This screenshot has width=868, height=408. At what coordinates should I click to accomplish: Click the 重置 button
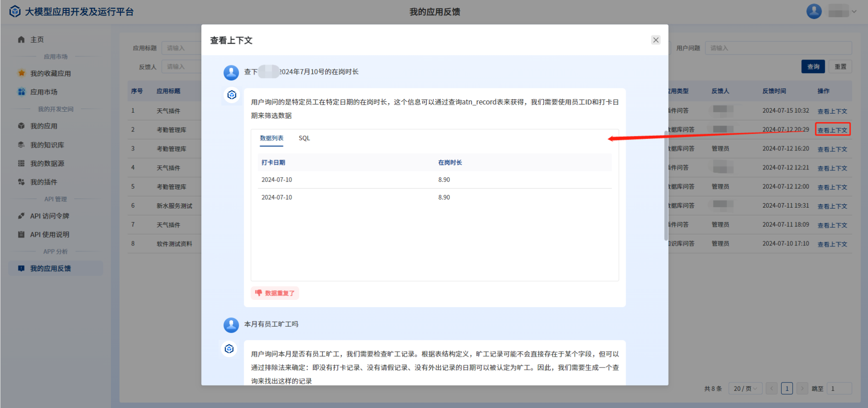click(x=840, y=66)
